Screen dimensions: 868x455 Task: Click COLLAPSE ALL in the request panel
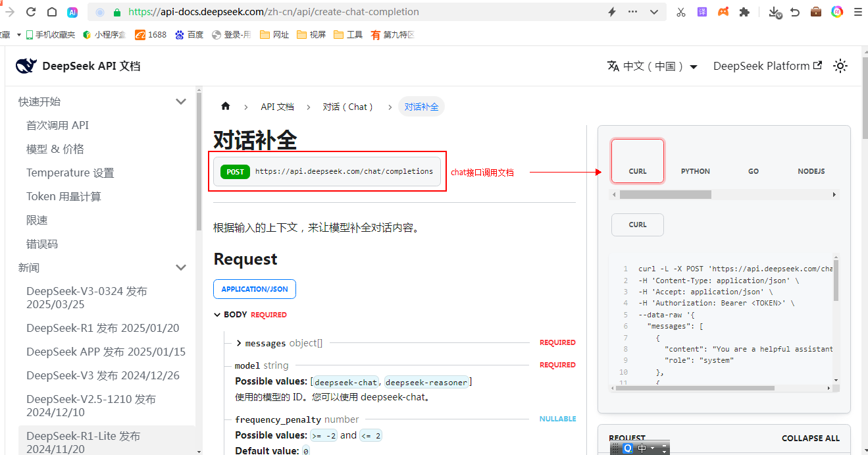pos(811,438)
